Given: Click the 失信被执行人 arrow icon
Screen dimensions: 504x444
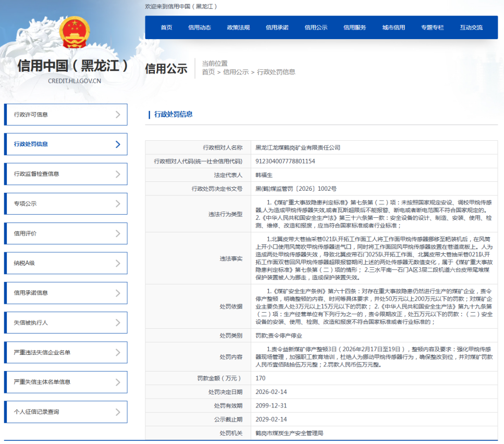Looking at the screenshot, I should pos(118,323).
